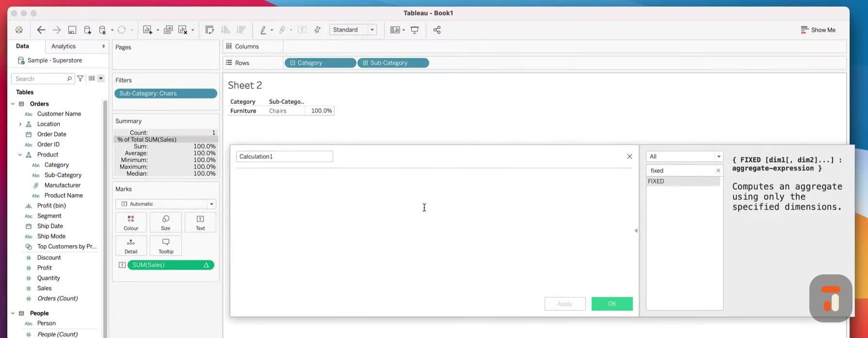Click the Pause Auto Updates icon
The height and width of the screenshot is (338, 868).
click(x=102, y=30)
